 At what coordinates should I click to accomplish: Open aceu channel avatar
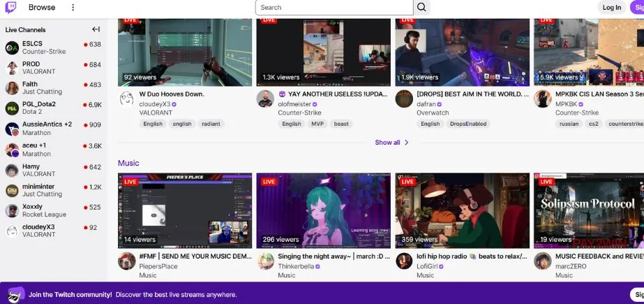[12, 150]
